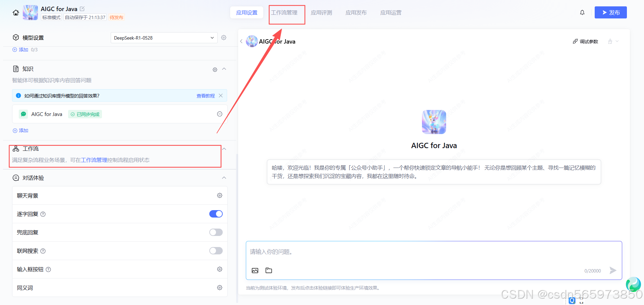Select the image upload icon in chat input
The image size is (644, 305).
tap(255, 270)
